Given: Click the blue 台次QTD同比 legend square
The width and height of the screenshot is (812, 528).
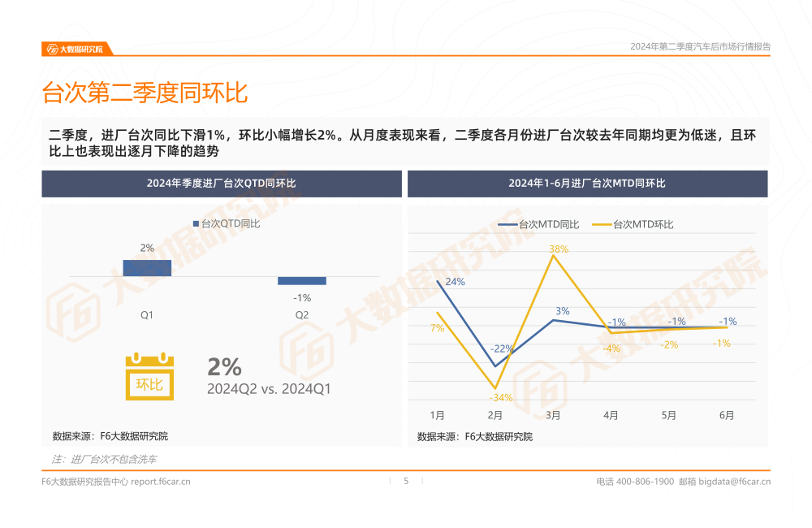Looking at the screenshot, I should tap(196, 223).
